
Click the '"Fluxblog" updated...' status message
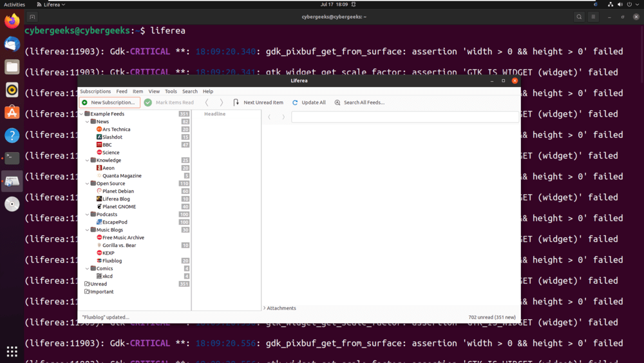pyautogui.click(x=106, y=317)
